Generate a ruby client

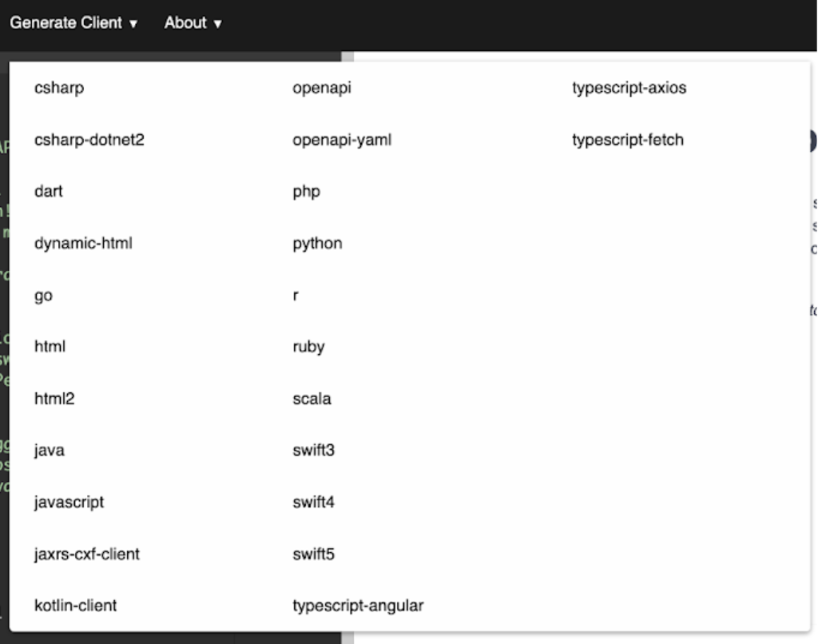[x=308, y=347]
